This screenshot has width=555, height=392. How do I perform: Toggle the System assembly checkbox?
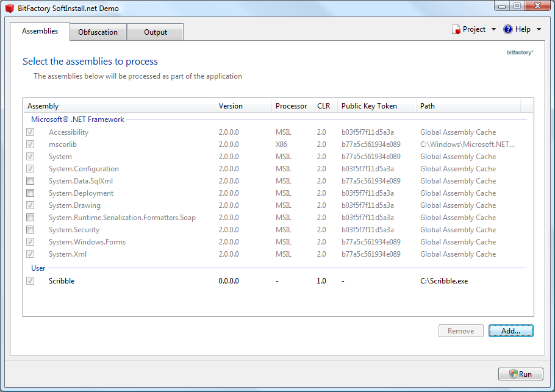[30, 157]
